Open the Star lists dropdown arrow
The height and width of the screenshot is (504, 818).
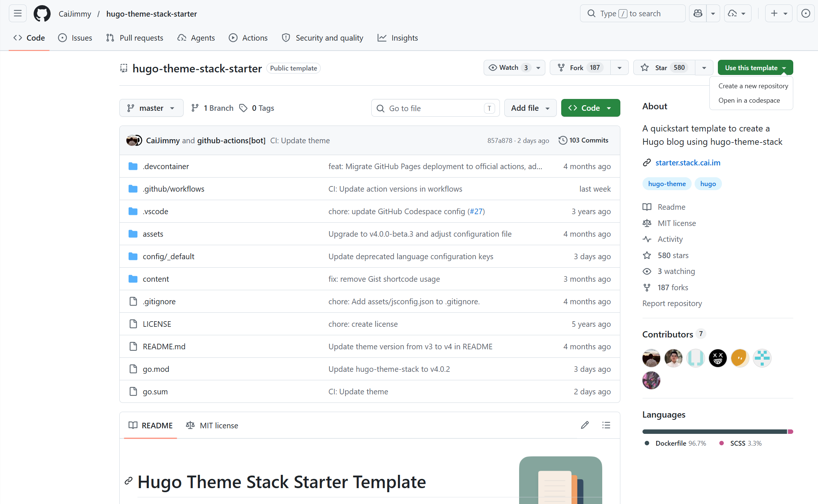704,68
